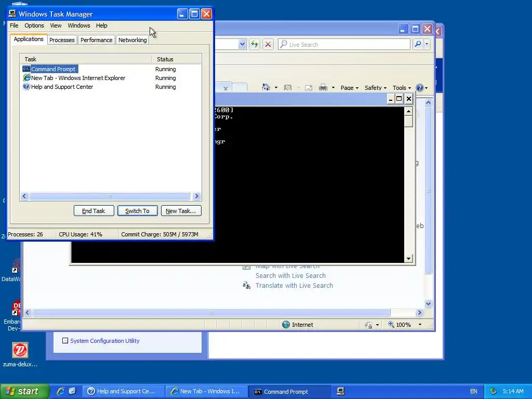The width and height of the screenshot is (532, 399).
Task: Expand the Home button dropdown arrow
Action: coord(276,88)
